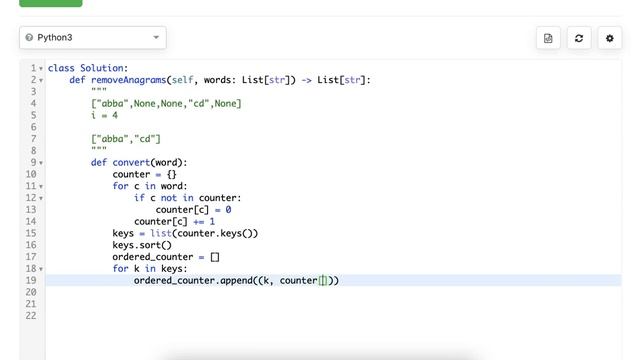Click 'keys.sort()' on line 16

tap(142, 245)
